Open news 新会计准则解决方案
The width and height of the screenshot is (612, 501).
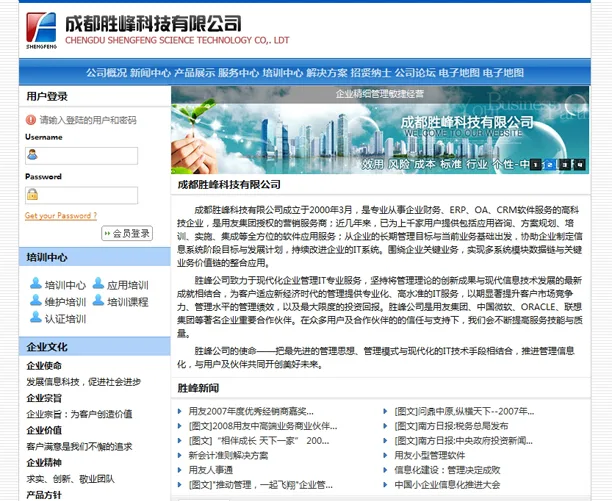228,455
